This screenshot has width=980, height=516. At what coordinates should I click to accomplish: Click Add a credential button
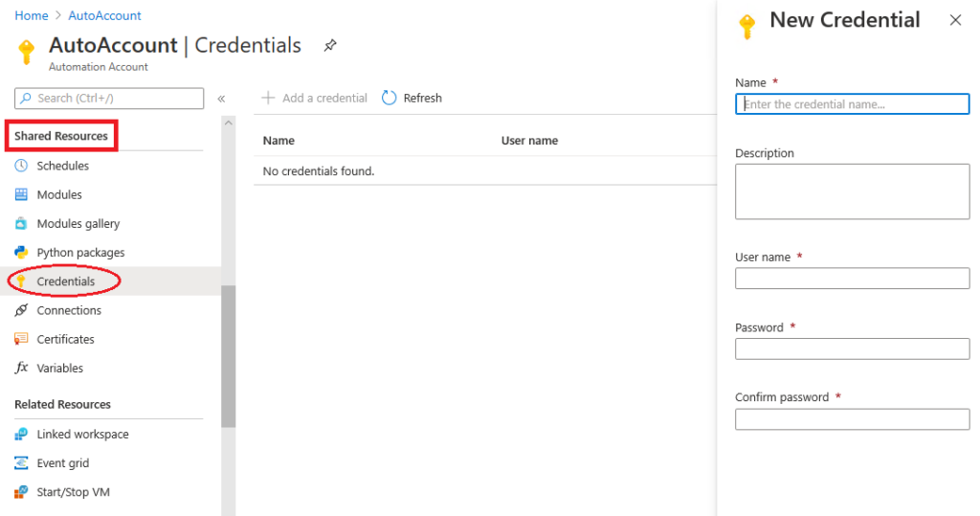coord(314,98)
